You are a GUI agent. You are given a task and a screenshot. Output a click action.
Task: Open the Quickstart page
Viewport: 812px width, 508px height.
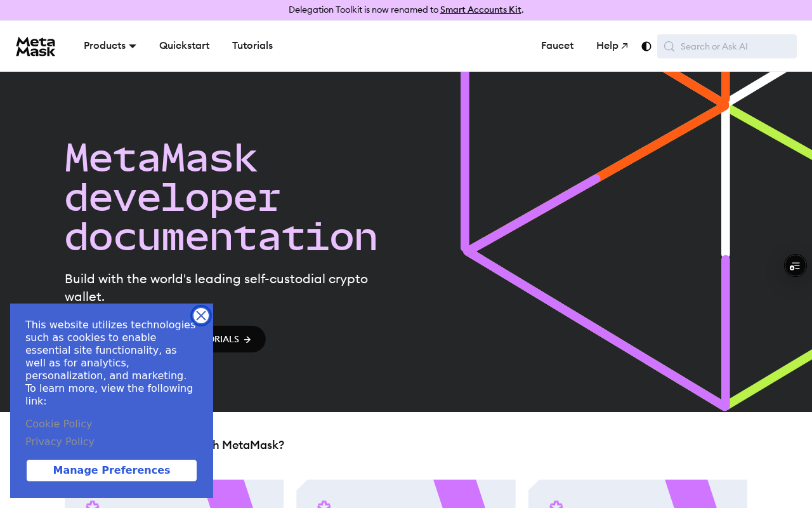pos(184,46)
